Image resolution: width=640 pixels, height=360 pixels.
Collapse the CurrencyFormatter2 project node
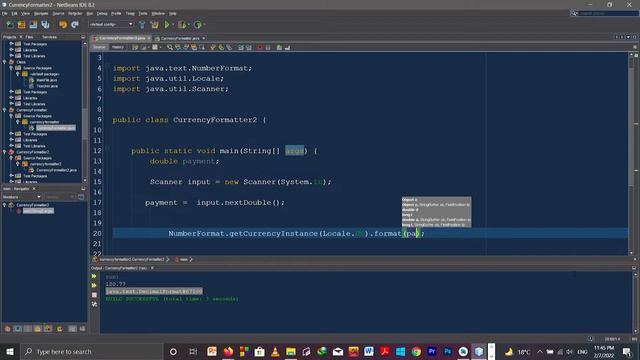[x=4, y=152]
